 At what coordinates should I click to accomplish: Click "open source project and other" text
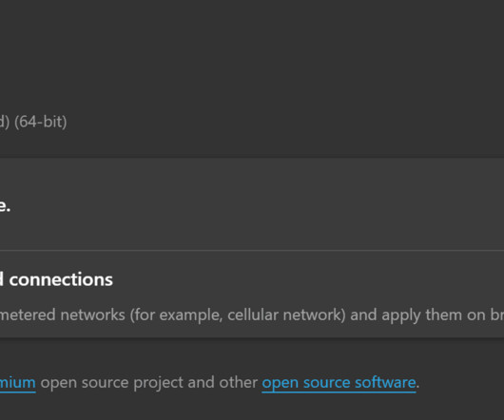[x=148, y=383]
